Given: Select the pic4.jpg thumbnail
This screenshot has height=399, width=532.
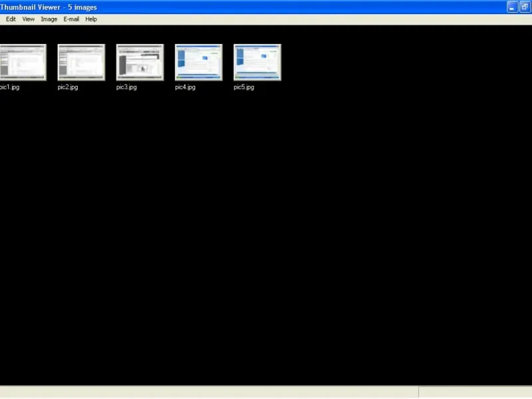Looking at the screenshot, I should coord(199,63).
